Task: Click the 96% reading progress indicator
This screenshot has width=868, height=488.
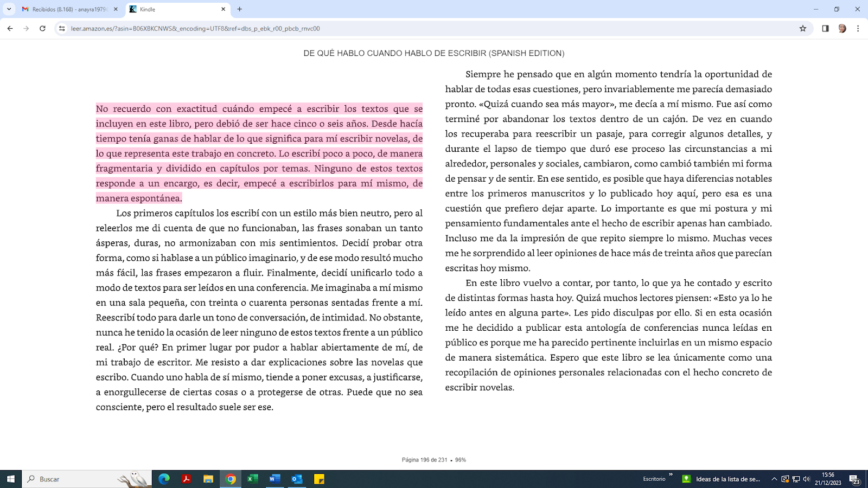Action: 461,460
